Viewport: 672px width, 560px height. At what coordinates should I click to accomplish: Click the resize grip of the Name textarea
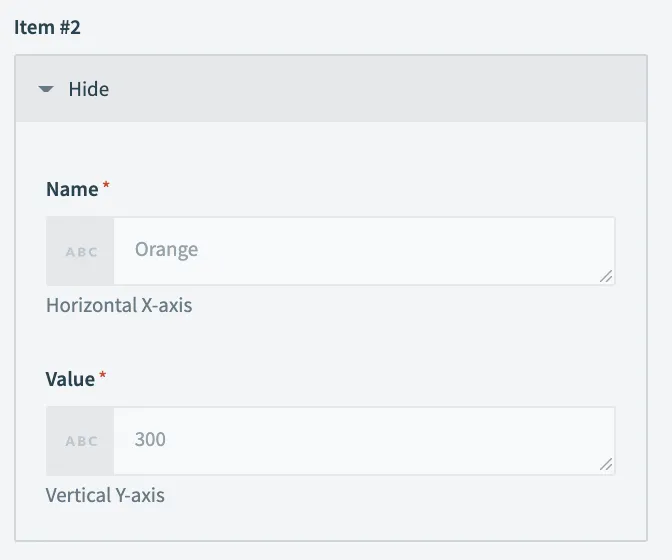606,276
